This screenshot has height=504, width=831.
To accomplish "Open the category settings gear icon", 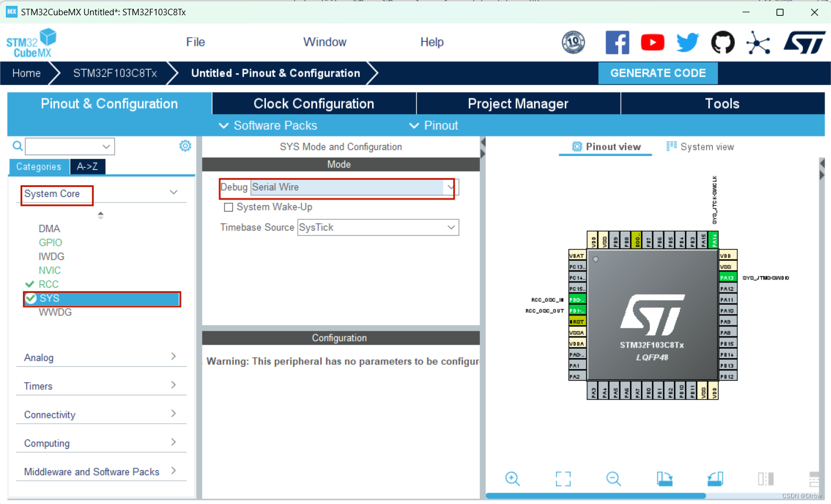I will 185,146.
